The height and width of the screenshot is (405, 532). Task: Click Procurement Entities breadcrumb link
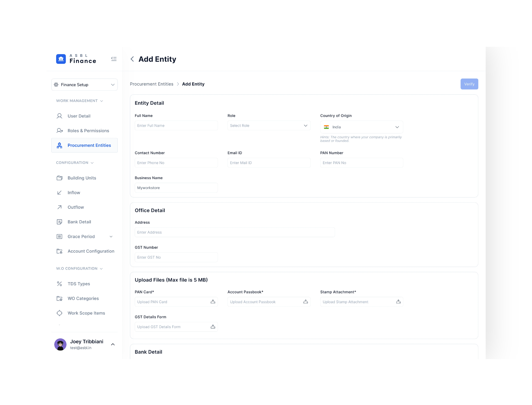pos(151,84)
